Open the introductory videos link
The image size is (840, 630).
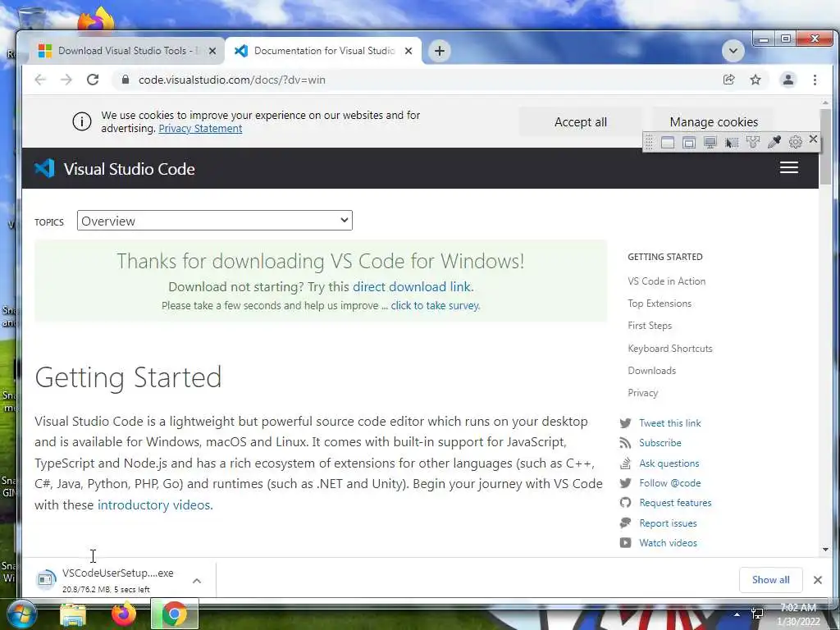(x=153, y=505)
